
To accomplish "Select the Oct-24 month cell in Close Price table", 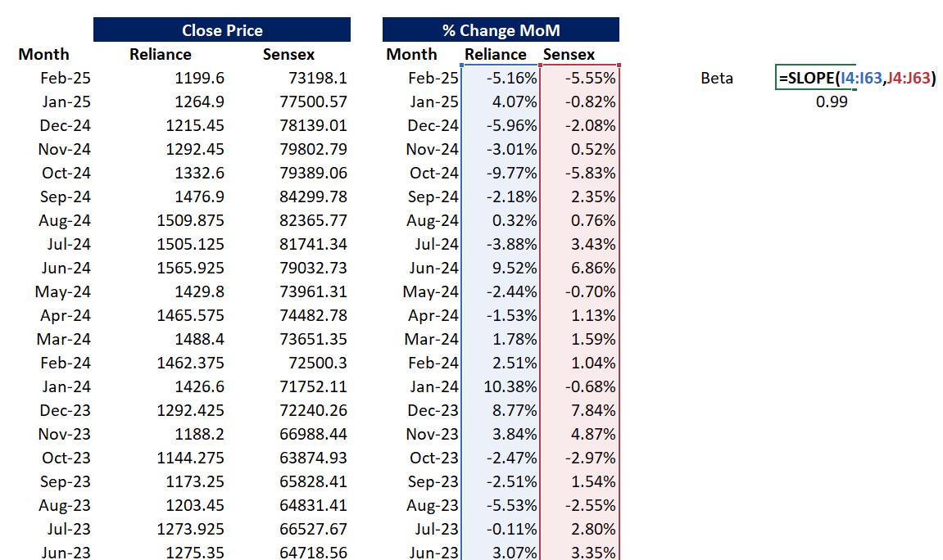I will click(66, 174).
